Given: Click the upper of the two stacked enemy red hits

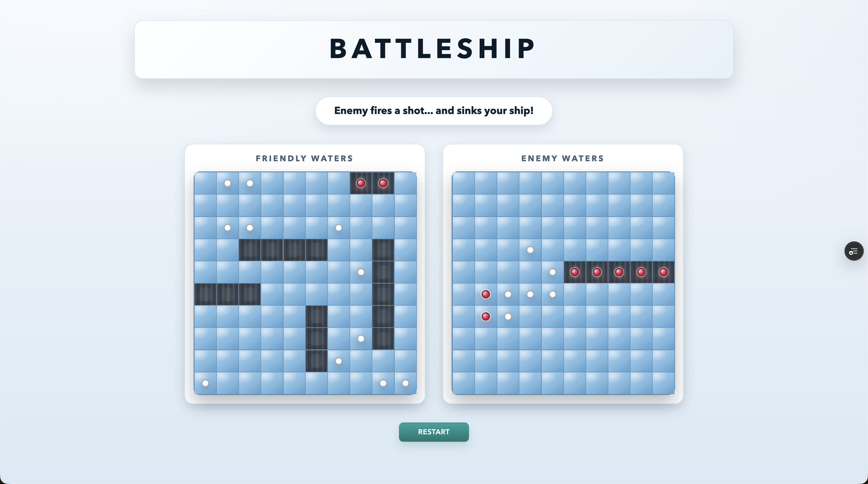Looking at the screenshot, I should [486, 294].
